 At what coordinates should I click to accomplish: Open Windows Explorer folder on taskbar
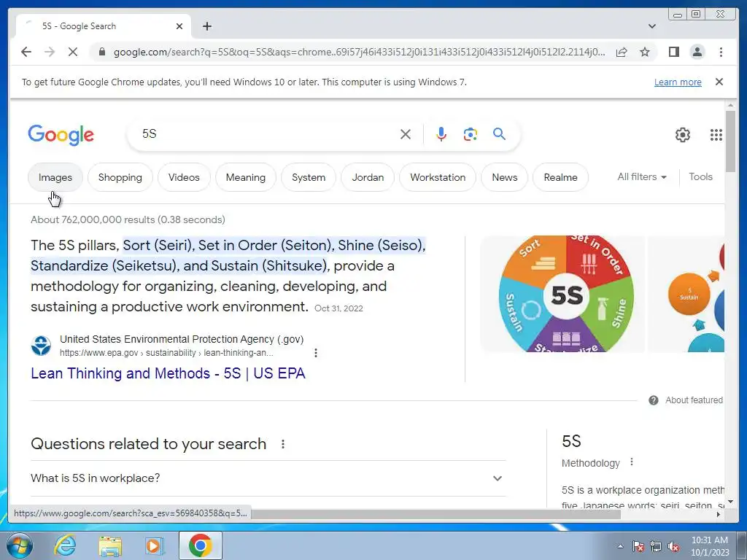(x=109, y=545)
